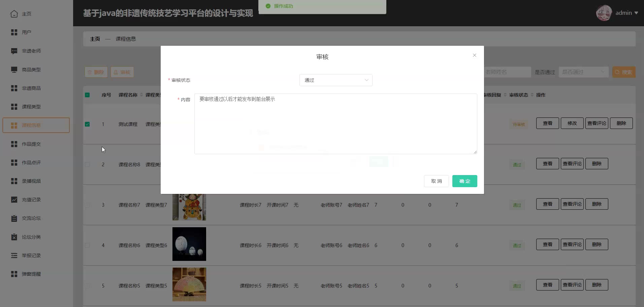Open the tiger doll thumbnail in row 3
The height and width of the screenshot is (307, 644).
coord(189,207)
